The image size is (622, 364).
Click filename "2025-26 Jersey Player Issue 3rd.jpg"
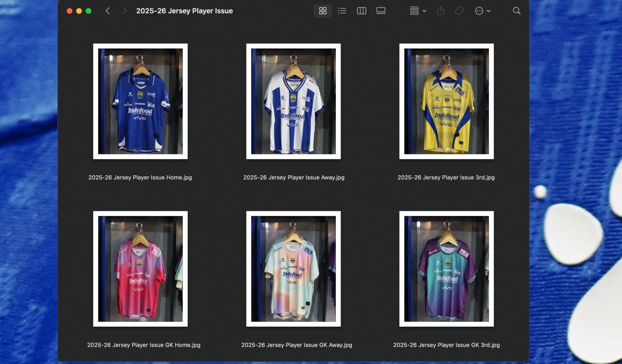[x=446, y=178]
